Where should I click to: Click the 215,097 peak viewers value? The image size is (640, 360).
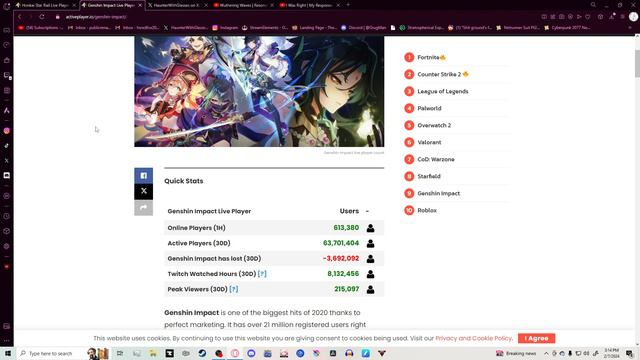click(x=347, y=289)
